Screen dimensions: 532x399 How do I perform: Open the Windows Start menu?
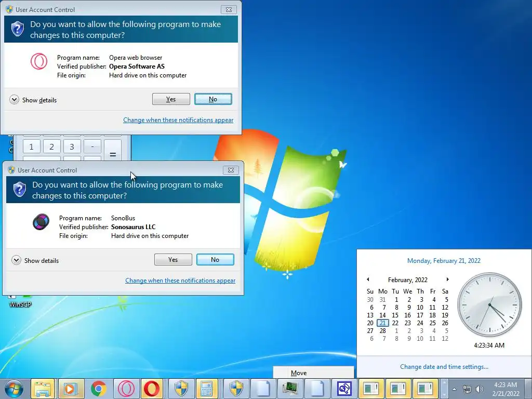click(14, 389)
